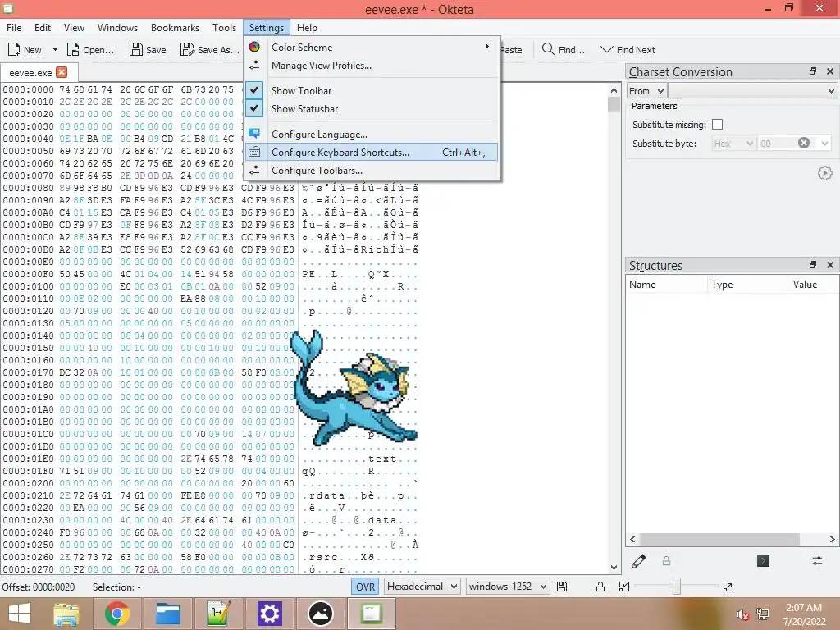Screen dimensions: 840x630
Task: Click the sliders icon beside Configure Toolbars
Action: pyautogui.click(x=254, y=170)
